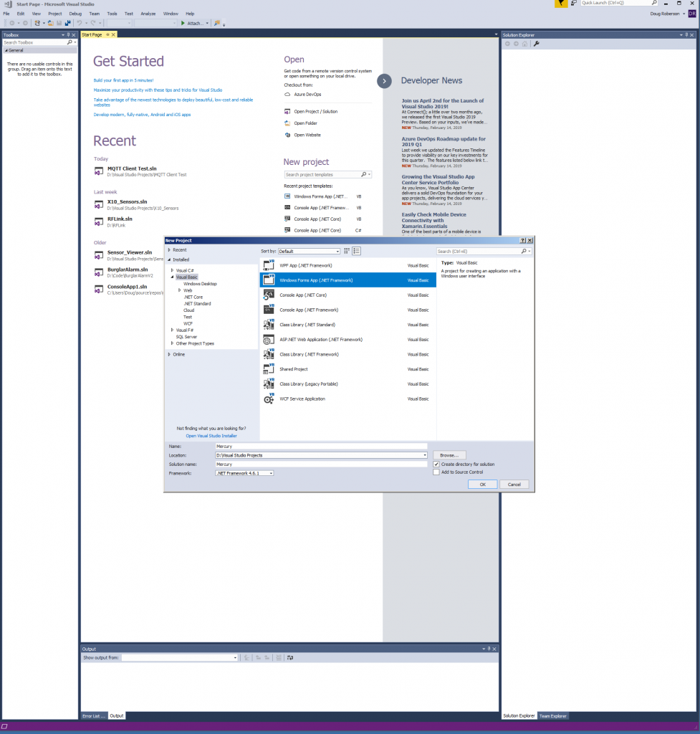
Task: Collapse the Visual Basic tree node
Action: pos(172,277)
